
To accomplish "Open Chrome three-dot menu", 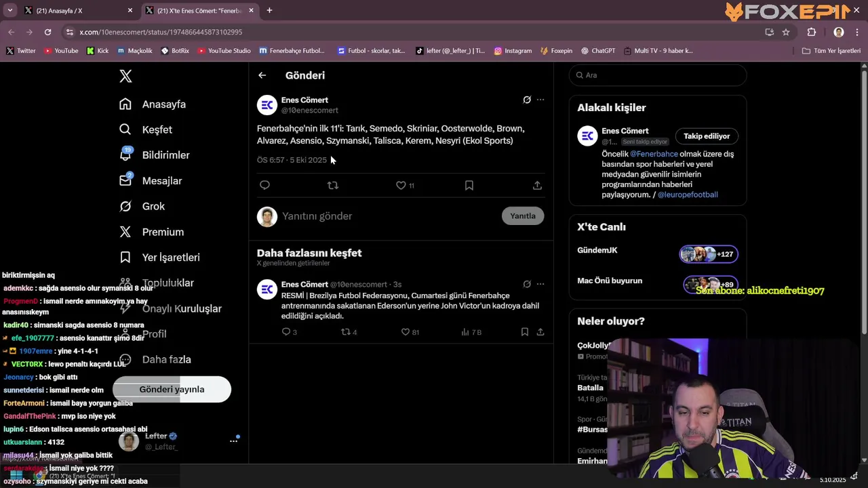I will point(856,32).
